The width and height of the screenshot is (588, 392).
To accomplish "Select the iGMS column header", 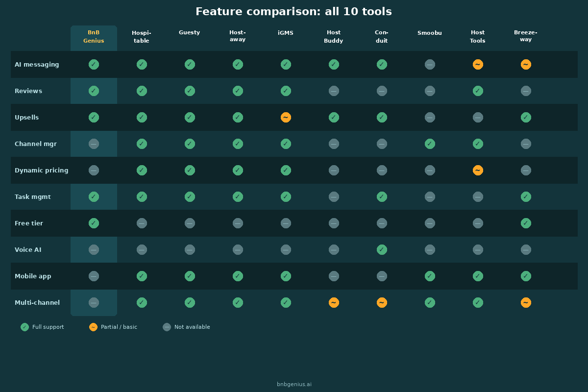I will click(x=286, y=33).
